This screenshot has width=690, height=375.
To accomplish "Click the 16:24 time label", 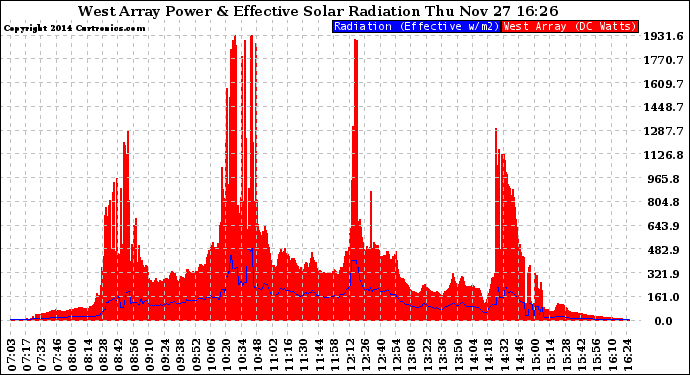I will click(627, 354).
